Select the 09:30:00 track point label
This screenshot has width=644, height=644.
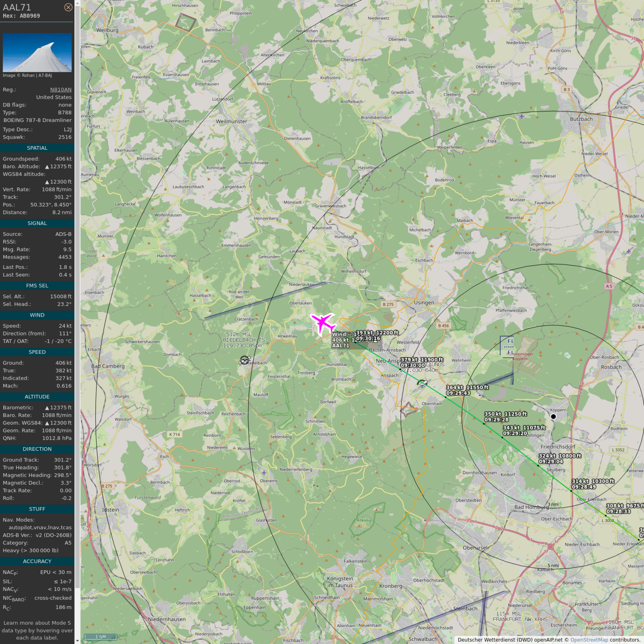412,365
